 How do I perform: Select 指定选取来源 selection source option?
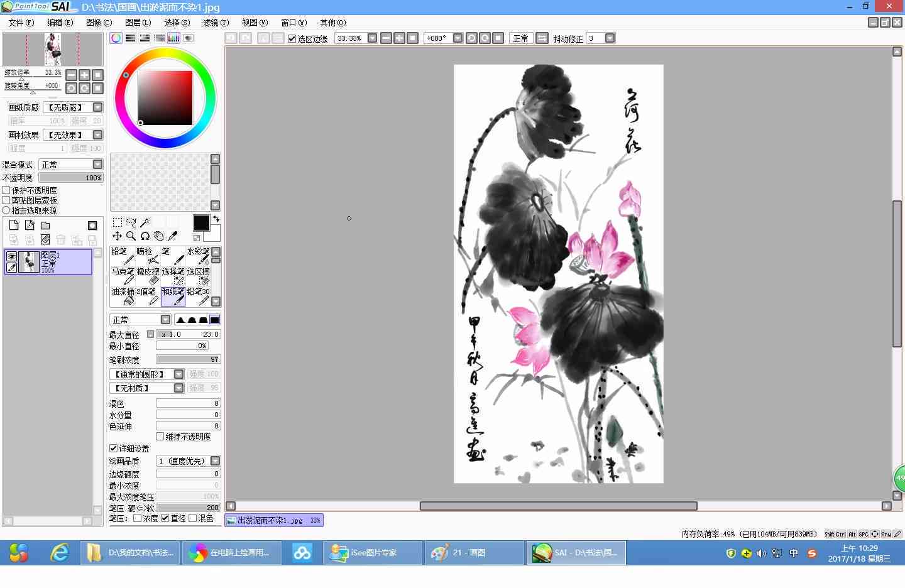[6, 210]
